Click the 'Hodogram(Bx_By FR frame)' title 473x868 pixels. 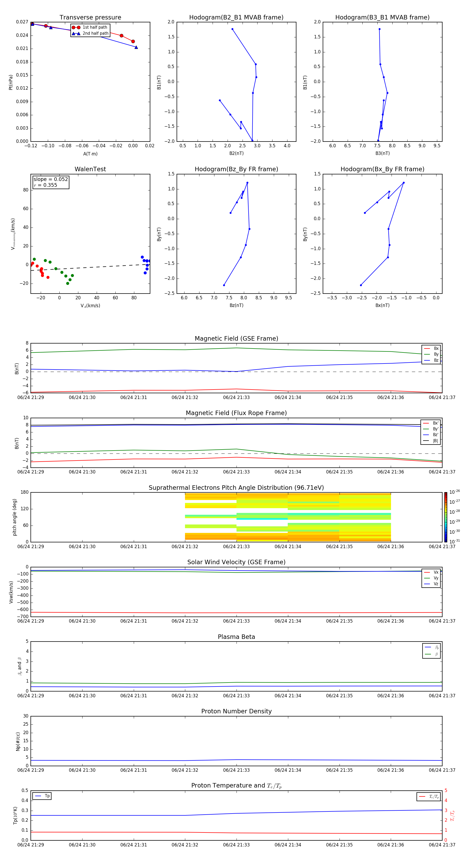tap(382, 169)
